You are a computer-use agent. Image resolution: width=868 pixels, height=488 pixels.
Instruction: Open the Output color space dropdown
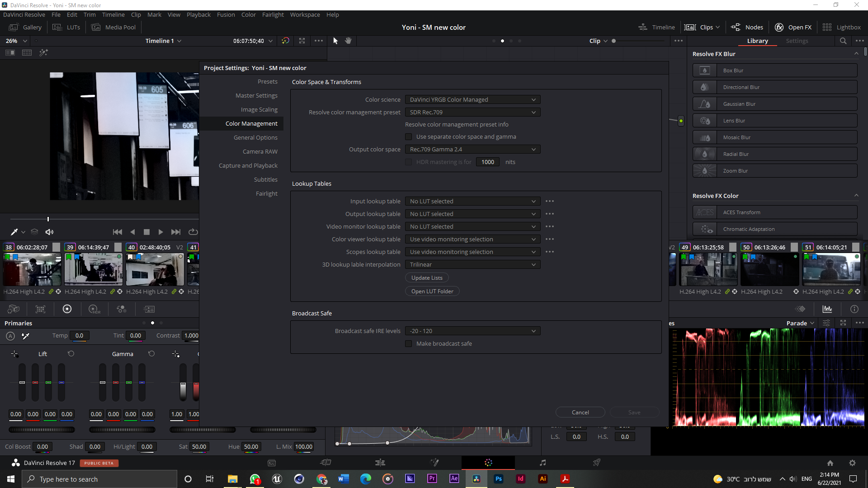(472, 149)
